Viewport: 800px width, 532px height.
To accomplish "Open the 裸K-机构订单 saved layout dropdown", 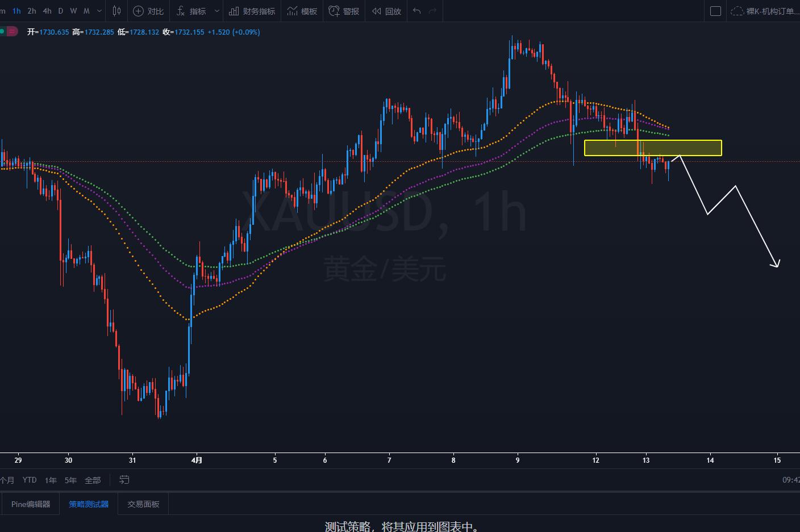I will click(765, 11).
